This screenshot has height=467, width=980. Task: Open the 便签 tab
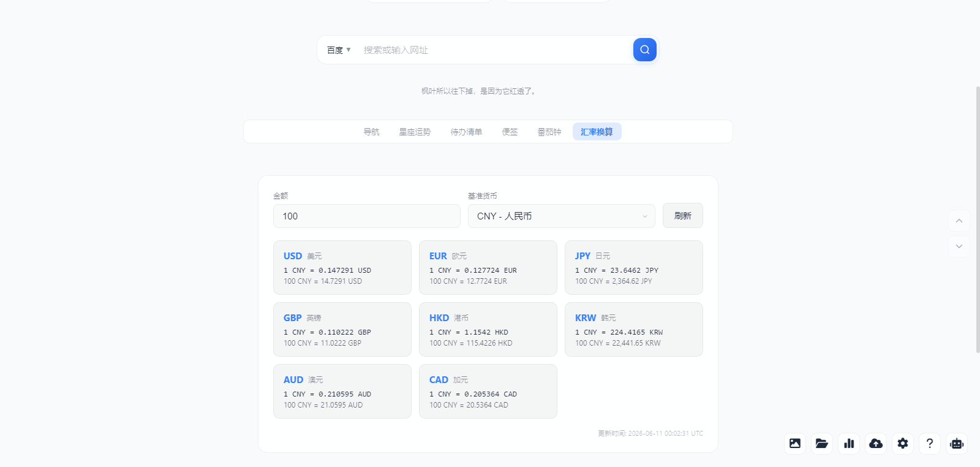[510, 132]
